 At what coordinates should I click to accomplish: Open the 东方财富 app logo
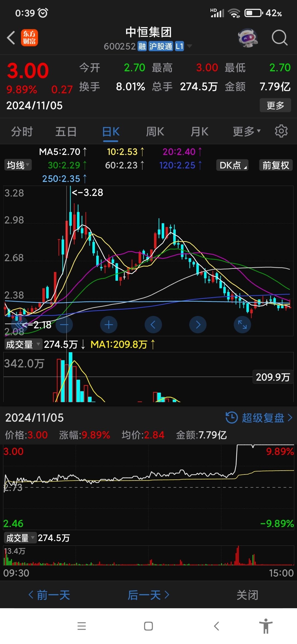click(29, 38)
